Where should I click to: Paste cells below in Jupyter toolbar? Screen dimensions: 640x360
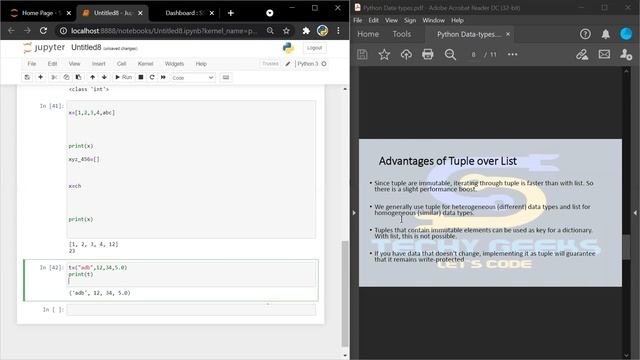pos(78,77)
